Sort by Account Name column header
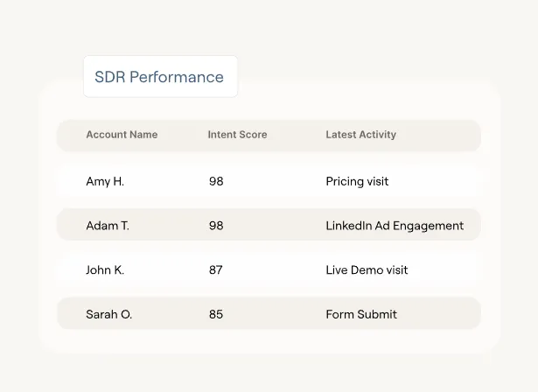This screenshot has width=538, height=392. 122,135
